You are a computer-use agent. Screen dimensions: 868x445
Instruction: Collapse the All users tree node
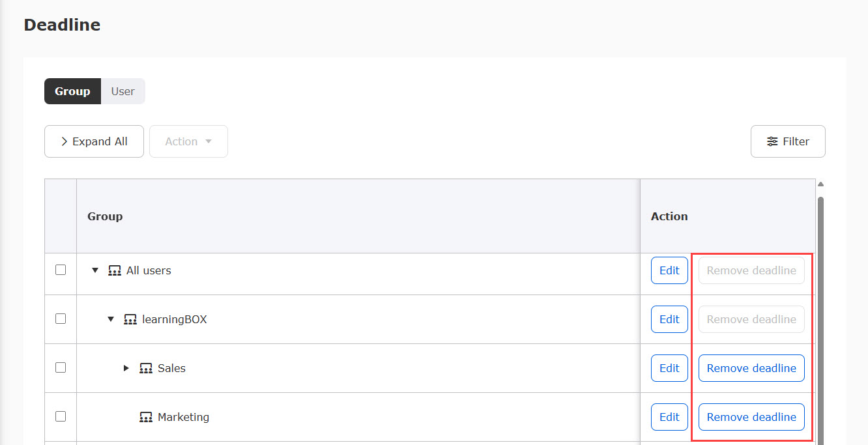[95, 270]
